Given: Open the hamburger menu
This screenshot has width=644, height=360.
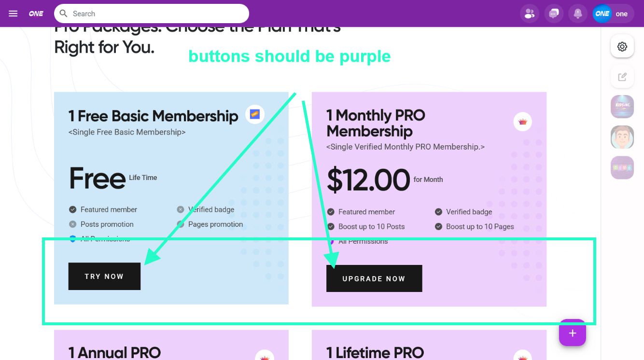Looking at the screenshot, I should pos(13,14).
